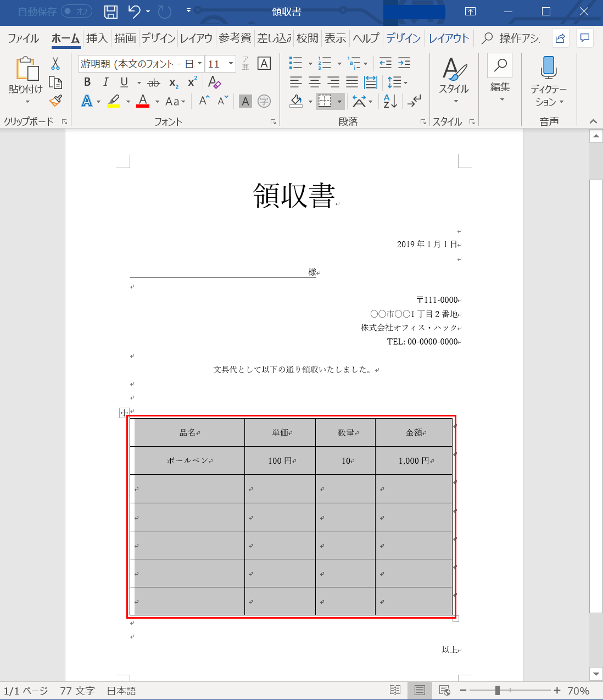Expand the font color dropdown arrow

157,102
